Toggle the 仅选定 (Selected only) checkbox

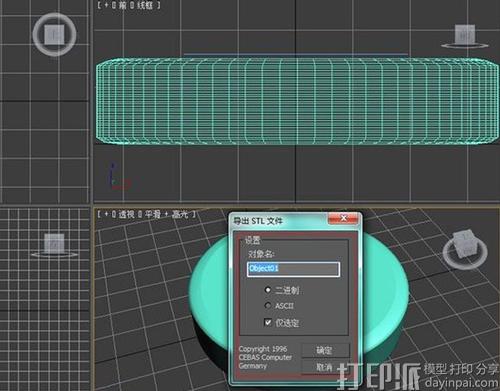click(x=268, y=322)
